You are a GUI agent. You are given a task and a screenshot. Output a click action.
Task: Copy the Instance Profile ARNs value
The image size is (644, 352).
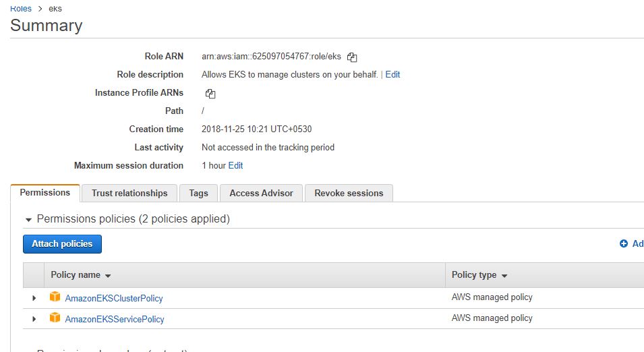[x=210, y=94]
